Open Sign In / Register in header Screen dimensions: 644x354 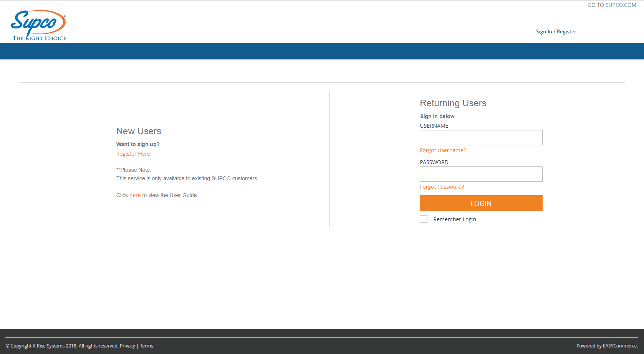(x=556, y=31)
